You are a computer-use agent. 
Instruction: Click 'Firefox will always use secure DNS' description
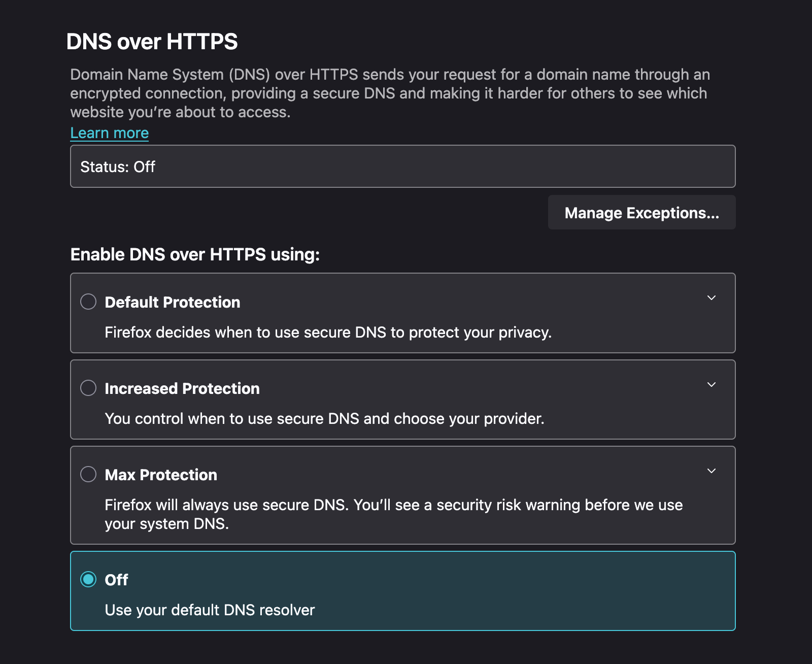click(393, 505)
